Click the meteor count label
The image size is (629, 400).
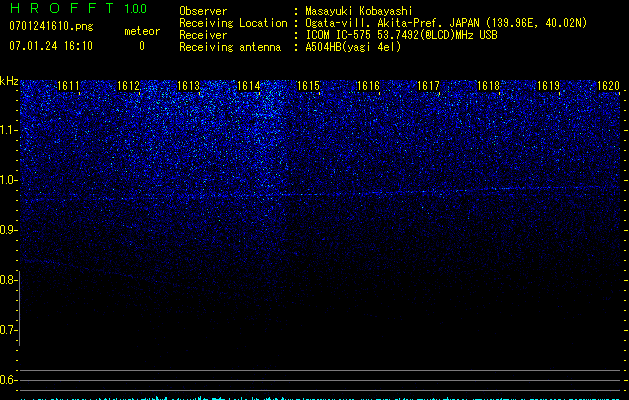(142, 31)
